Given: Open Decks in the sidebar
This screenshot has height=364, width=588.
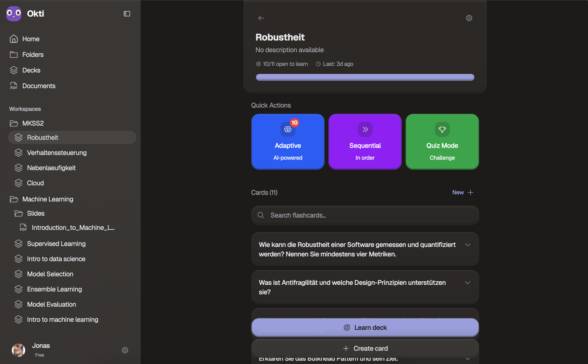Looking at the screenshot, I should 31,70.
